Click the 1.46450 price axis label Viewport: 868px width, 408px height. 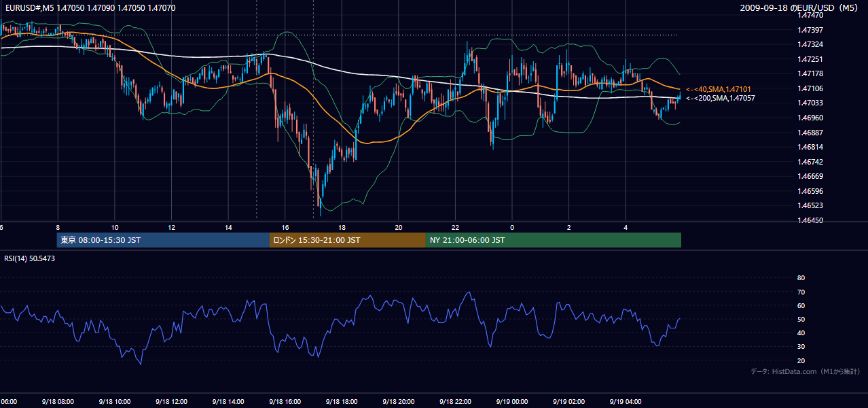tap(810, 220)
